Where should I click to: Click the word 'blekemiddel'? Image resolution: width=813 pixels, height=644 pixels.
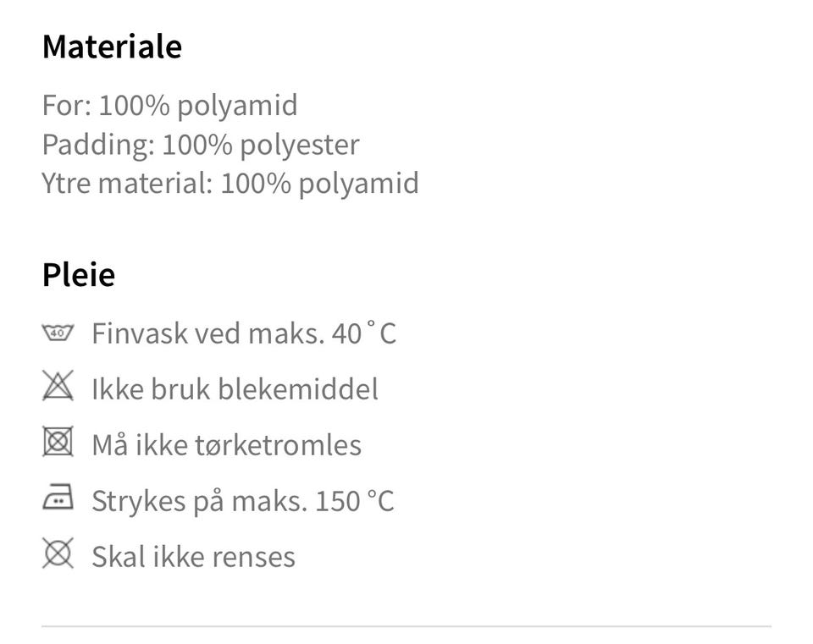(x=298, y=389)
